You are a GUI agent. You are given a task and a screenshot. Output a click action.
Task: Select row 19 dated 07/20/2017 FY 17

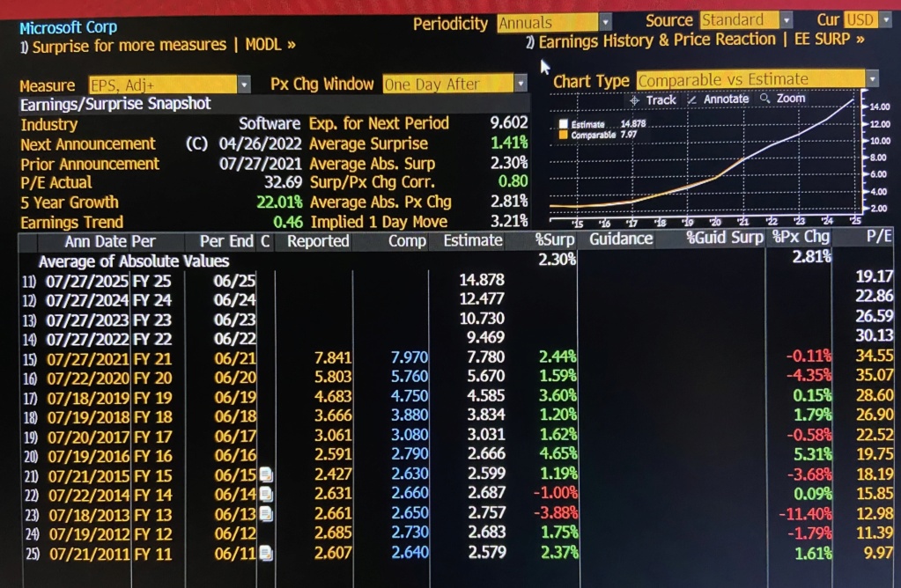tap(458, 437)
